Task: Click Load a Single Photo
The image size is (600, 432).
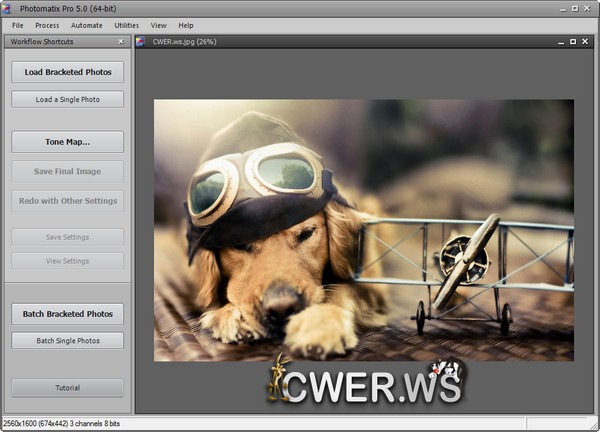Action: coord(68,99)
